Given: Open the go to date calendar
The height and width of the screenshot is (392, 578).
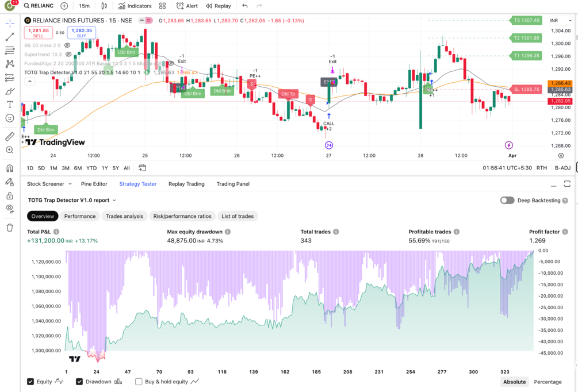Looking at the screenshot, I should pos(142,168).
